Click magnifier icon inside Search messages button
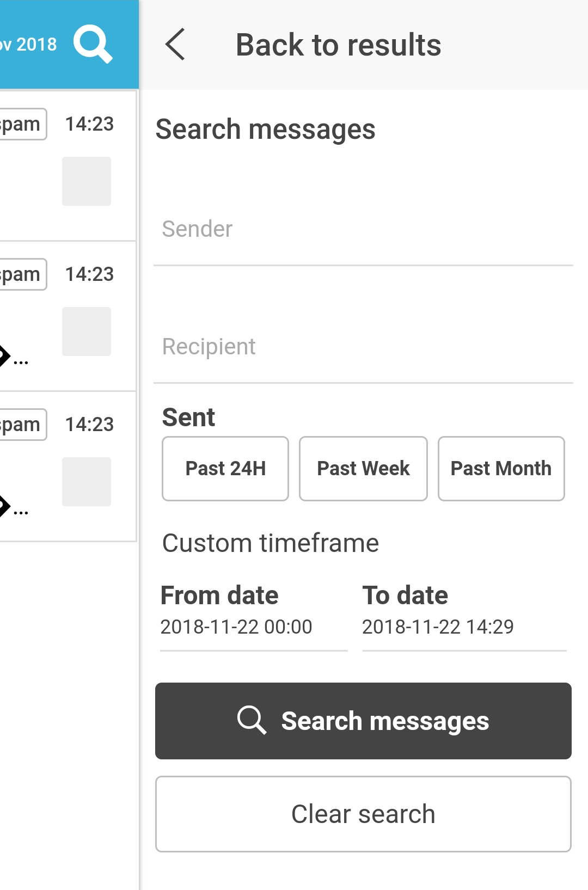The height and width of the screenshot is (890, 588). (x=252, y=721)
